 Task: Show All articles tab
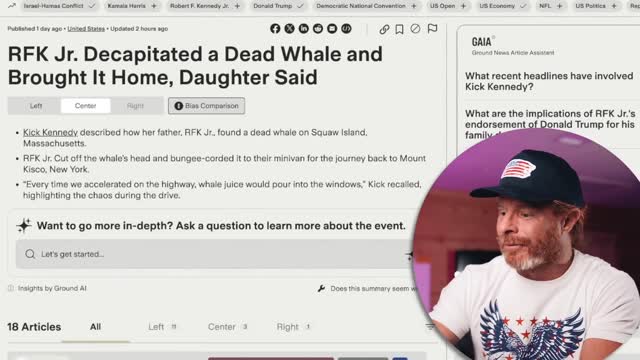(95, 327)
